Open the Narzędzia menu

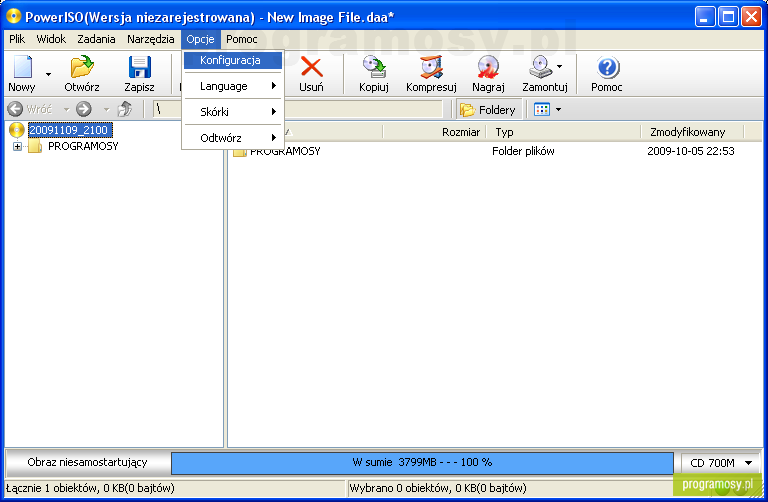[150, 39]
